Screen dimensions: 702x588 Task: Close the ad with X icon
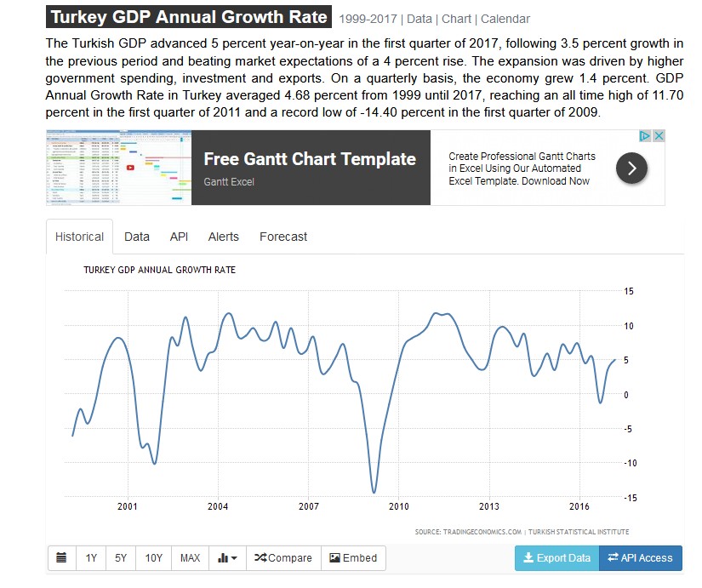[x=659, y=136]
